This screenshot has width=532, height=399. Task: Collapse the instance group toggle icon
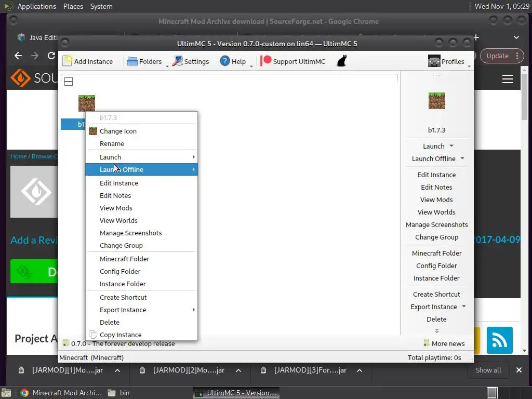coord(69,82)
